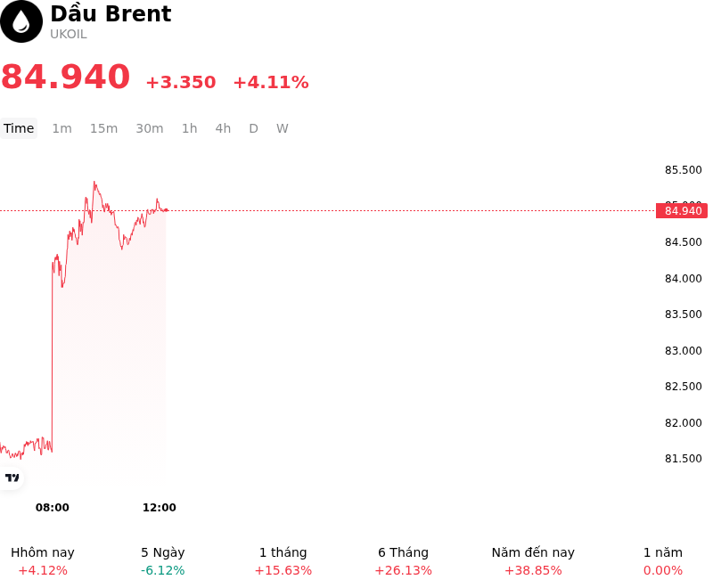This screenshot has width=713, height=588.
Task: Choose the 30m timeframe
Action: (149, 128)
